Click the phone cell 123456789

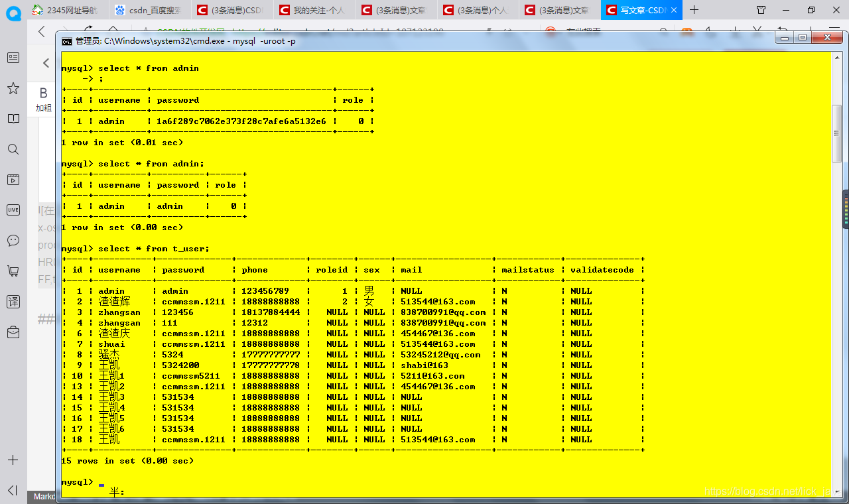pos(265,291)
